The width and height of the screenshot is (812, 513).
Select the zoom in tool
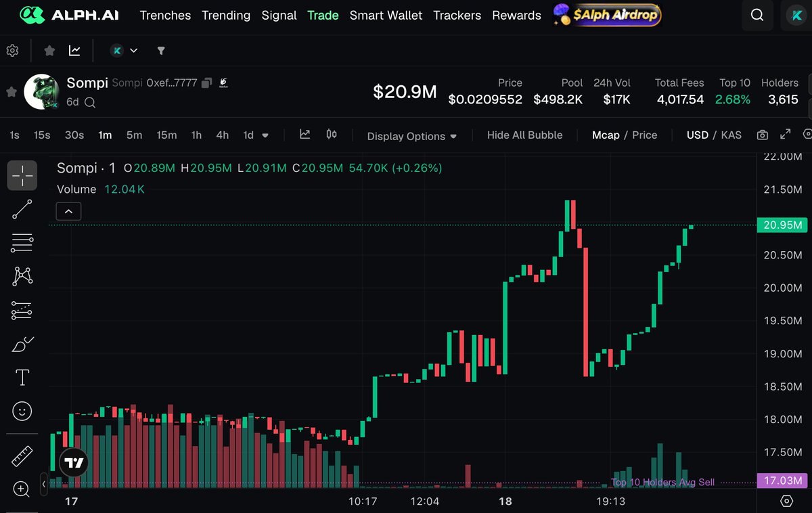pyautogui.click(x=22, y=489)
